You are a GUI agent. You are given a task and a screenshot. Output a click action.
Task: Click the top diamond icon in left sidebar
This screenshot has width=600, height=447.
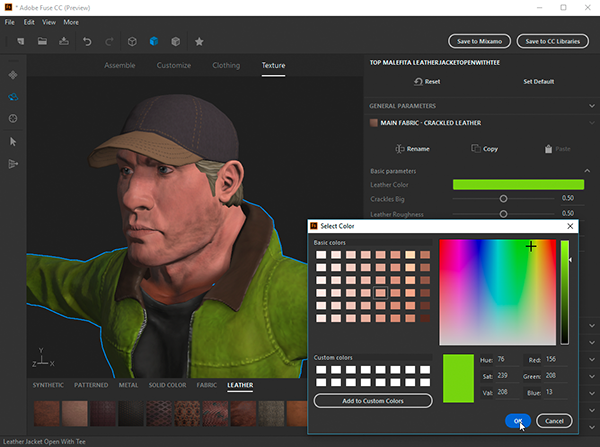click(14, 75)
